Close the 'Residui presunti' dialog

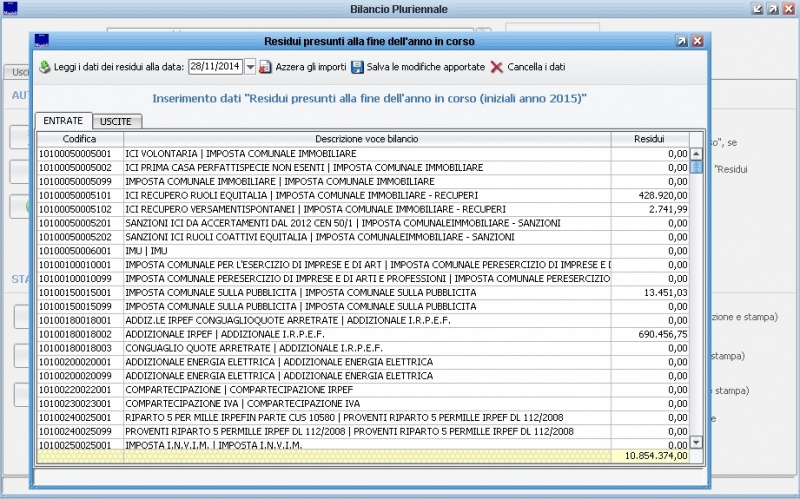click(697, 41)
